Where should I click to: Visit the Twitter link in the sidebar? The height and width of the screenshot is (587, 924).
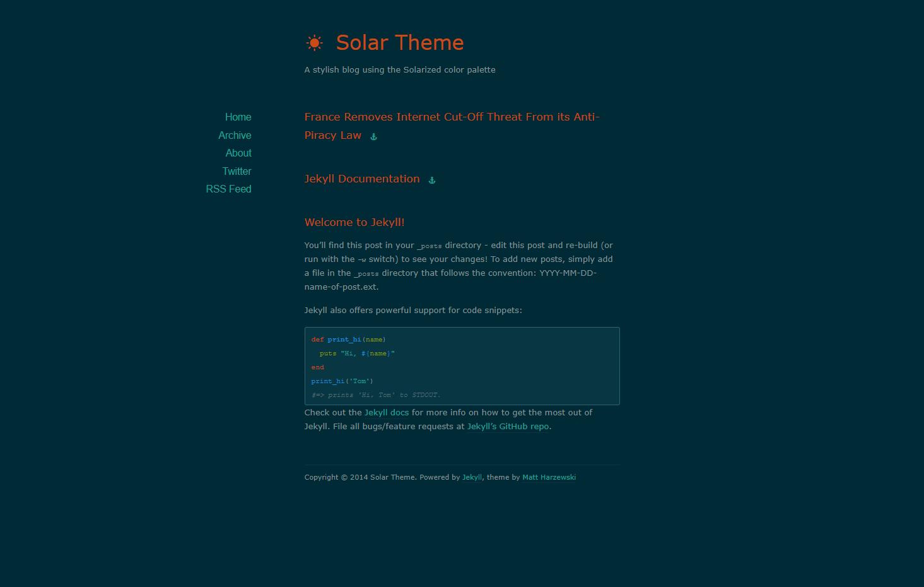pos(237,171)
